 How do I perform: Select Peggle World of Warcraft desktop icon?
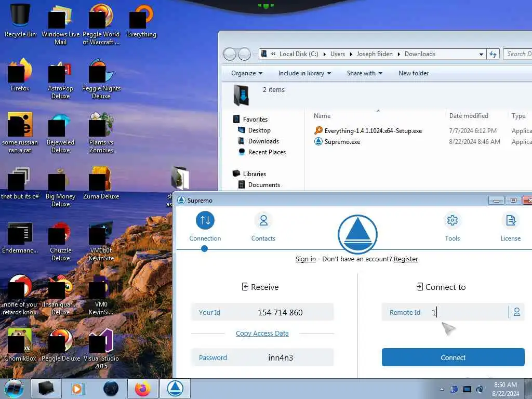pyautogui.click(x=101, y=24)
